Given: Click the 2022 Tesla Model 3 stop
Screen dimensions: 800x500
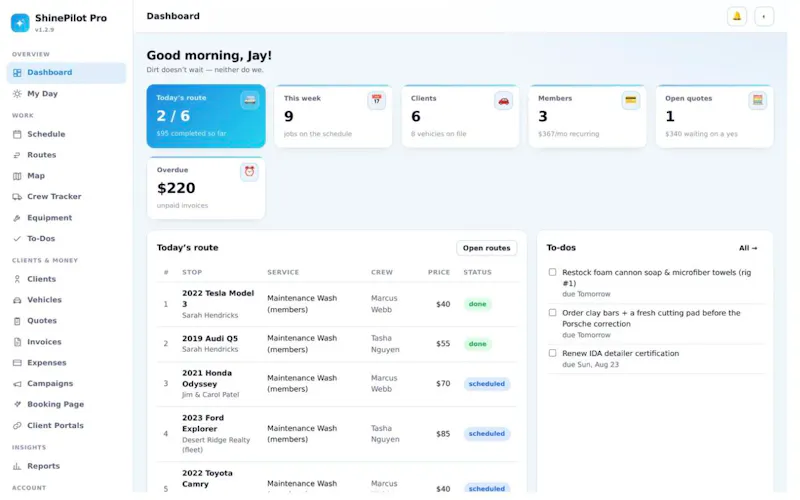Looking at the screenshot, I should (x=218, y=298).
